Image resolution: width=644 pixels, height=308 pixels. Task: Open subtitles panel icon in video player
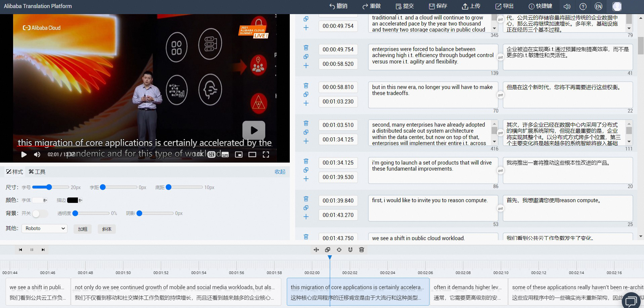[225, 155]
